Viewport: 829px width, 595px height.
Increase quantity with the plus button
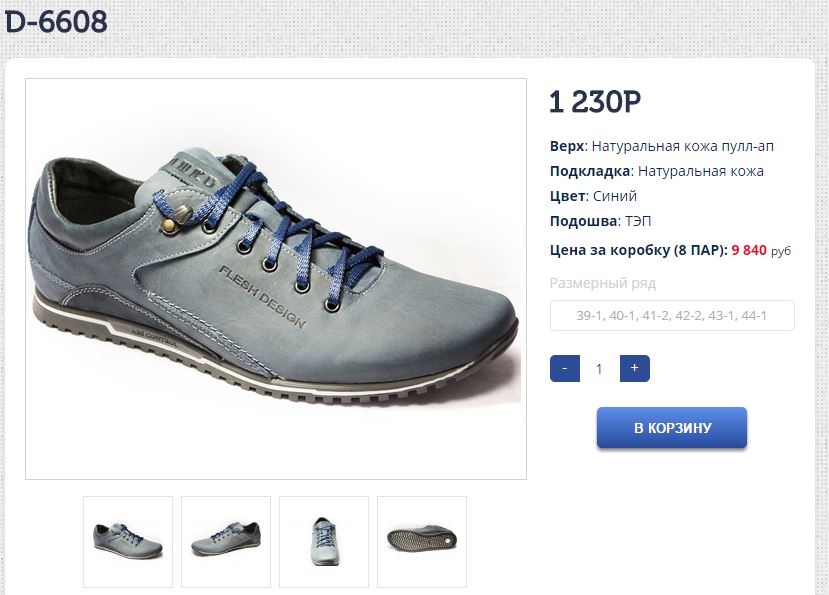(635, 368)
